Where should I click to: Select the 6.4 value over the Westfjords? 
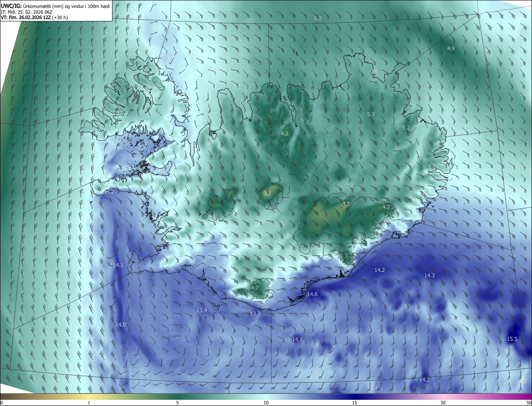(x=127, y=101)
